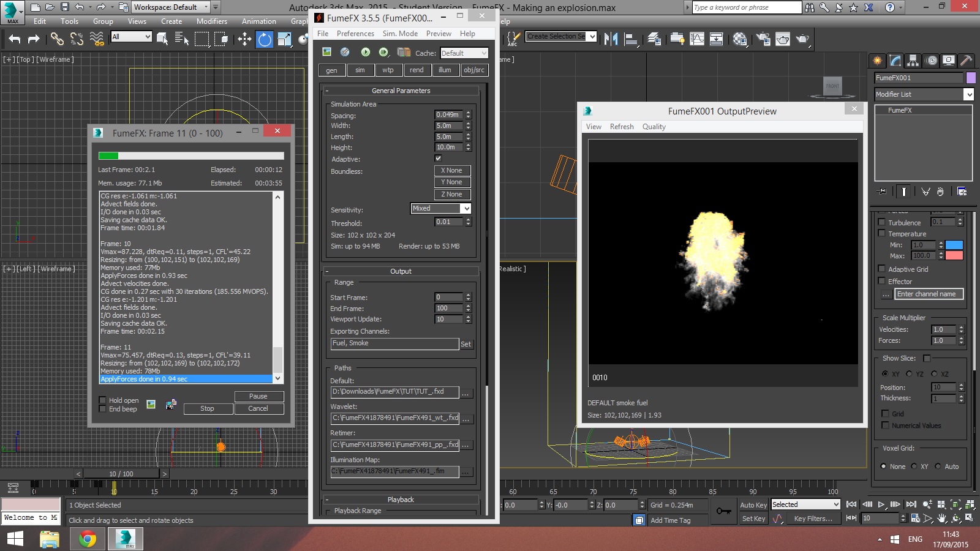Enable the Hold open checkbox
The image size is (980, 551).
pos(103,400)
